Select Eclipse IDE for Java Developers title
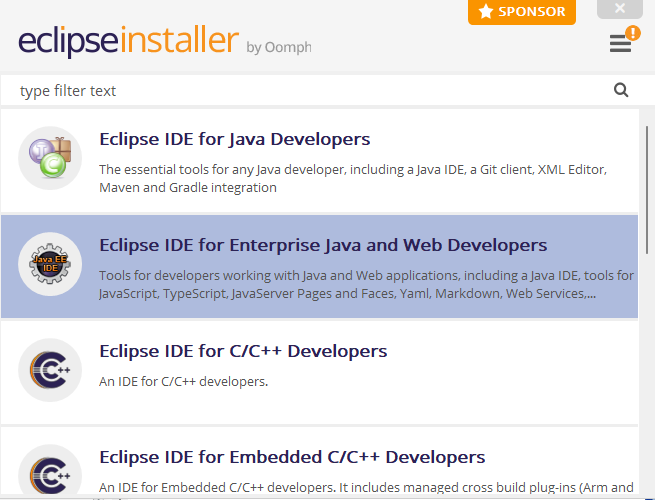Image resolution: width=655 pixels, height=500 pixels. pyautogui.click(x=235, y=139)
